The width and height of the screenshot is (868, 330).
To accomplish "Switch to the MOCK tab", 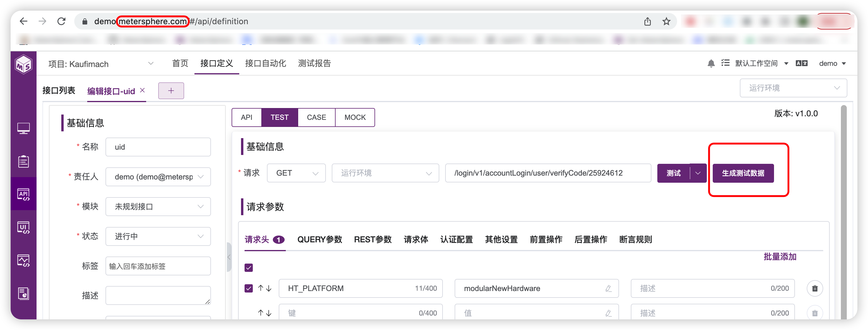I will click(x=355, y=117).
